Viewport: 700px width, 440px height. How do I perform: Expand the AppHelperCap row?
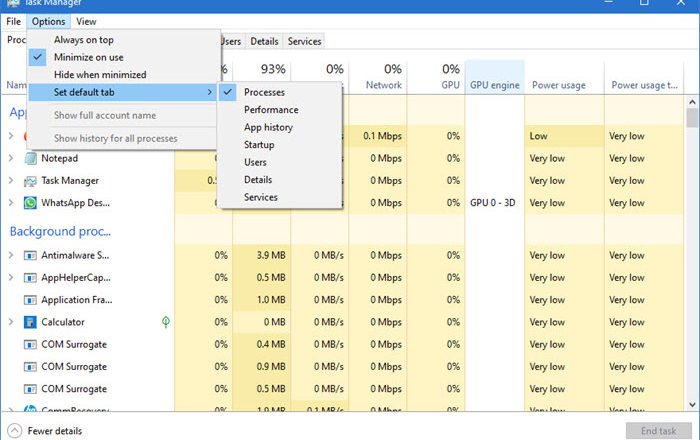11,278
